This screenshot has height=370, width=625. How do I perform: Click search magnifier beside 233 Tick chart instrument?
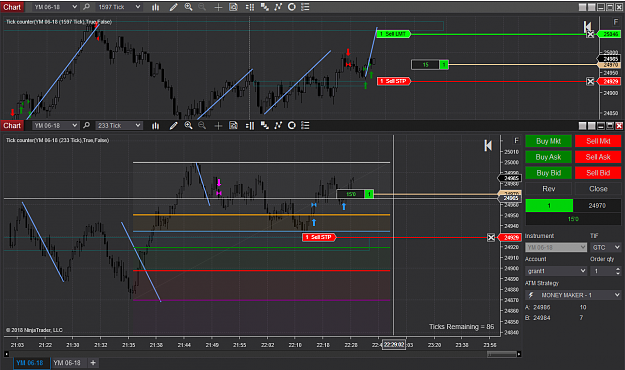coord(86,125)
